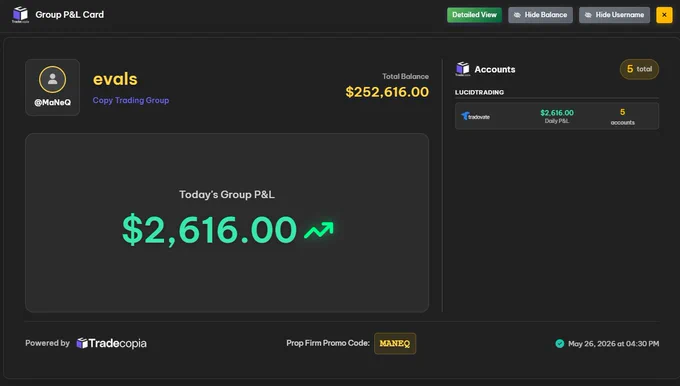Click the green upward trend arrow icon
This screenshot has width=680, height=386.
pos(319,230)
